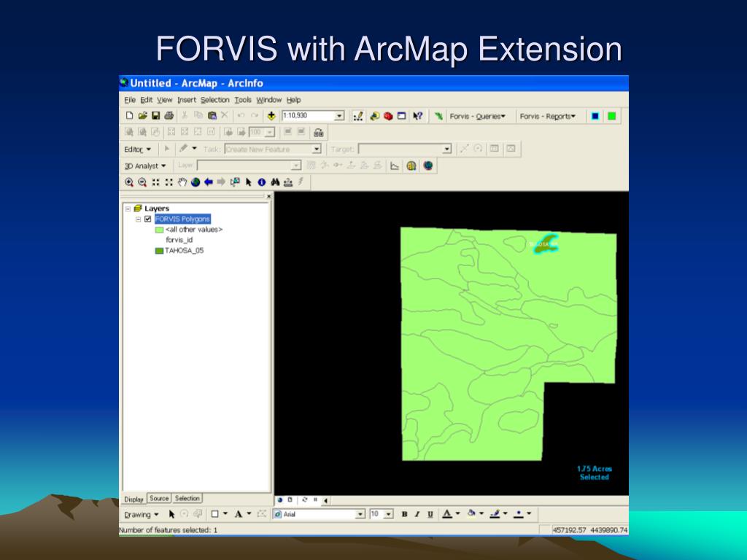The height and width of the screenshot is (560, 747).
Task: Go back to previous extent
Action: click(208, 182)
